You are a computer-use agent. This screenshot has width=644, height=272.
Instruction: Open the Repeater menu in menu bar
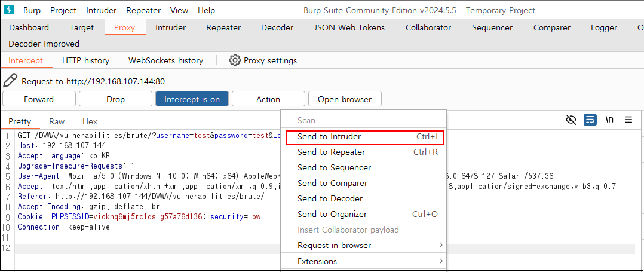tap(143, 10)
